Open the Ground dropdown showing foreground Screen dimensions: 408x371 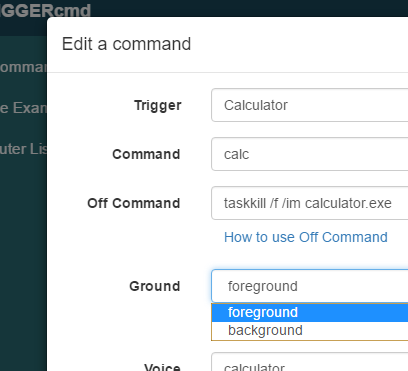(x=310, y=286)
